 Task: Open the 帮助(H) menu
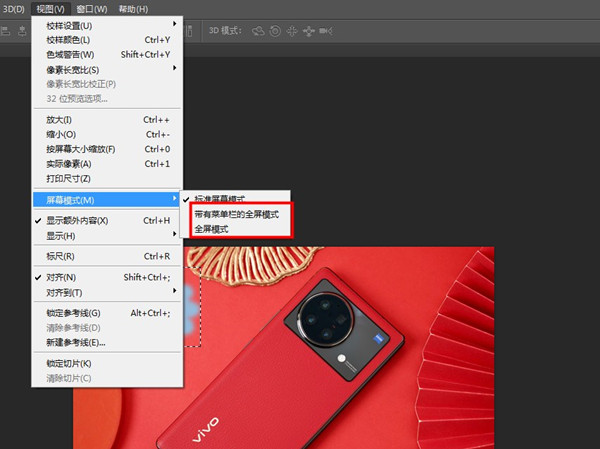click(135, 8)
